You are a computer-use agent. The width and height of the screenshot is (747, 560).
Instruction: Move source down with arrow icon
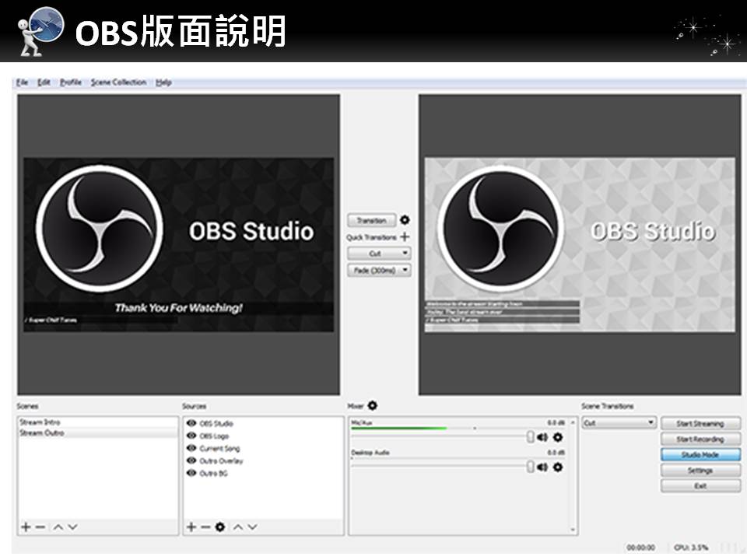point(252,527)
